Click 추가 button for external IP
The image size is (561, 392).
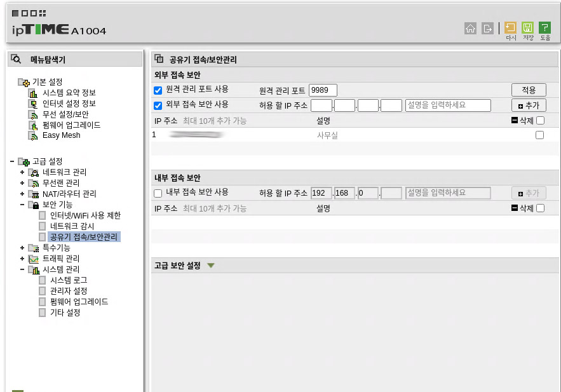pyautogui.click(x=529, y=105)
